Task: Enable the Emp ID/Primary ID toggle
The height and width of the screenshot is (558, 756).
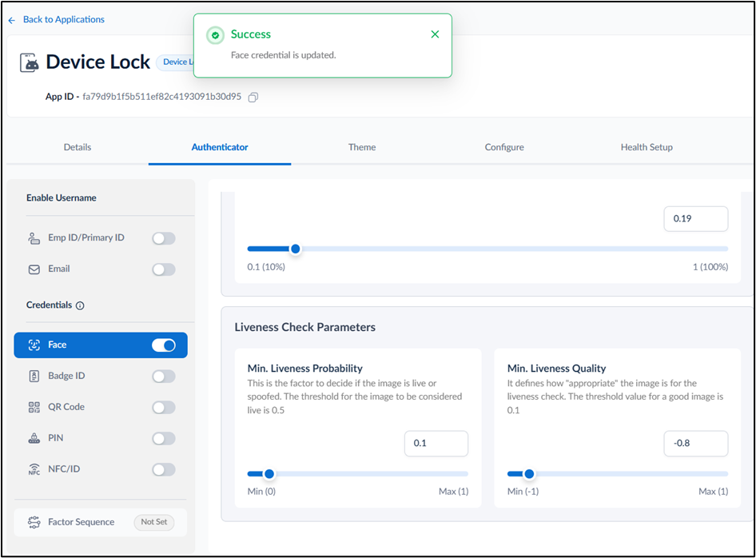Action: (x=164, y=238)
